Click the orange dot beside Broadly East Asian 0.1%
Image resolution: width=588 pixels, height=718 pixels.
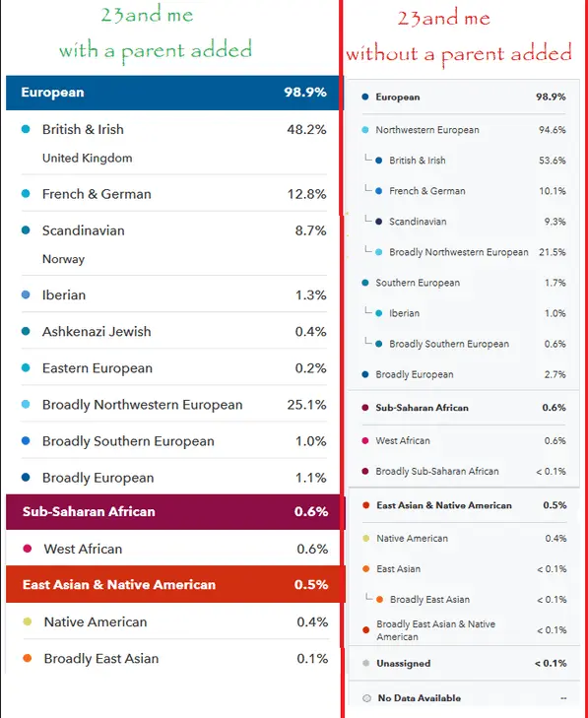tap(27, 659)
